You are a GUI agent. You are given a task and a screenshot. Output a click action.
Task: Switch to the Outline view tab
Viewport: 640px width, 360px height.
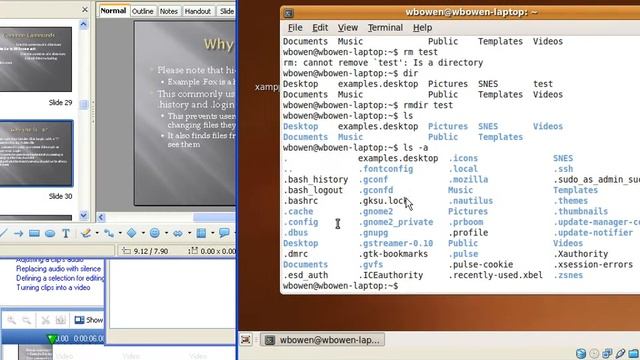(142, 11)
